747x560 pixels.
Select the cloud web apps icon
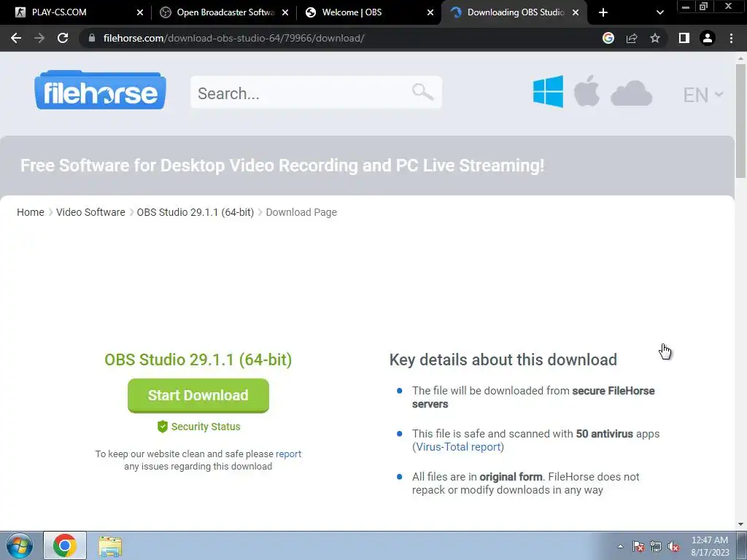pyautogui.click(x=631, y=93)
